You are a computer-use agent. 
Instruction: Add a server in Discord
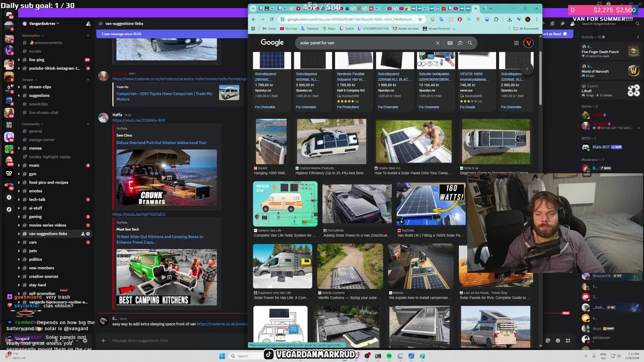(x=9, y=198)
